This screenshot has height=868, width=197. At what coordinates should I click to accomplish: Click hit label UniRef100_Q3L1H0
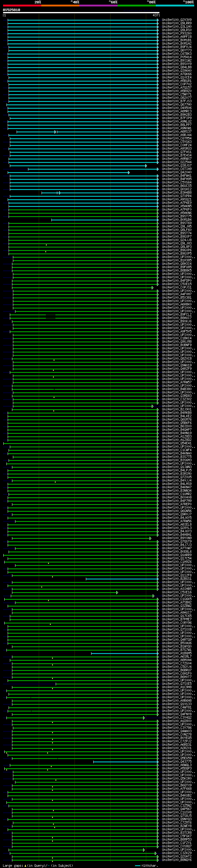pos(177,26)
